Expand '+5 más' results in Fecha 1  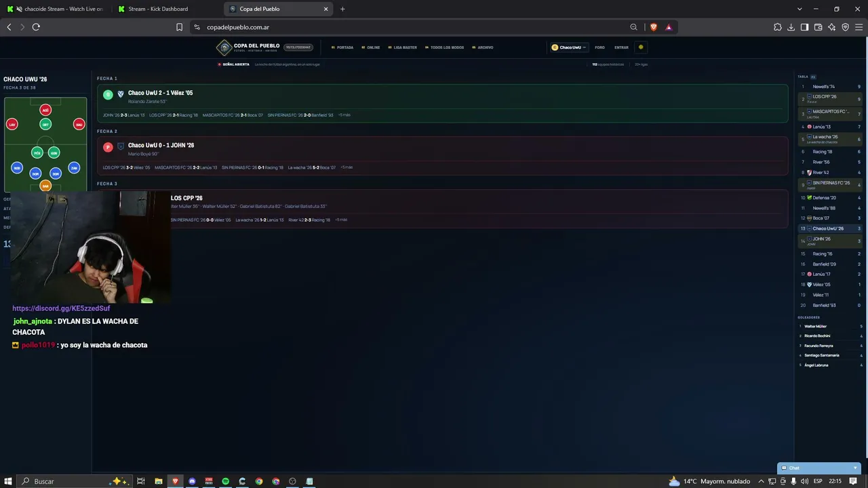pos(344,115)
